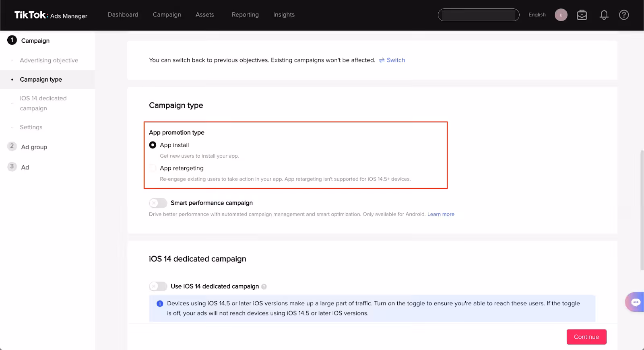
Task: Click the Campaign type section heading
Action: [176, 105]
